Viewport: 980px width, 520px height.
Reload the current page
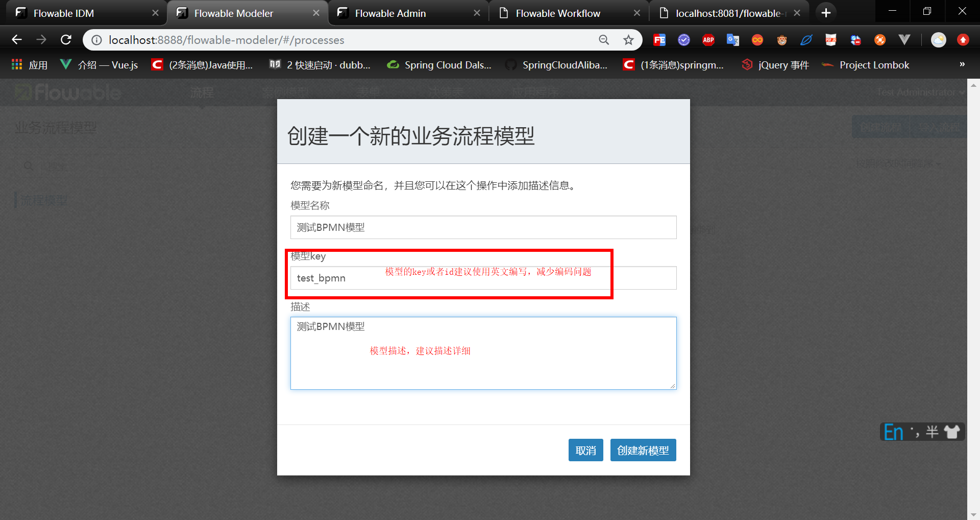[66, 39]
